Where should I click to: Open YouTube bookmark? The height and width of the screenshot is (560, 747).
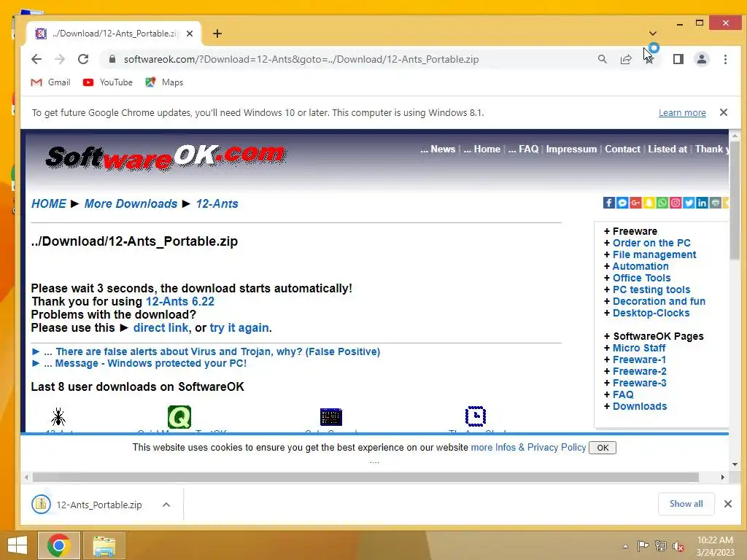tap(108, 82)
